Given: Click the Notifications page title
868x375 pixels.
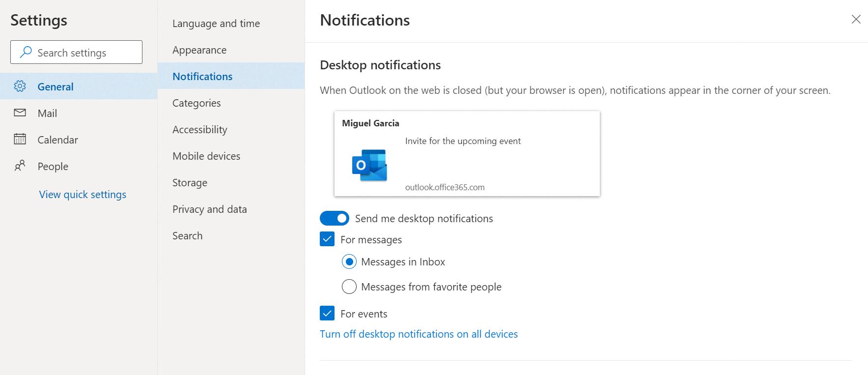Looking at the screenshot, I should pyautogui.click(x=364, y=20).
